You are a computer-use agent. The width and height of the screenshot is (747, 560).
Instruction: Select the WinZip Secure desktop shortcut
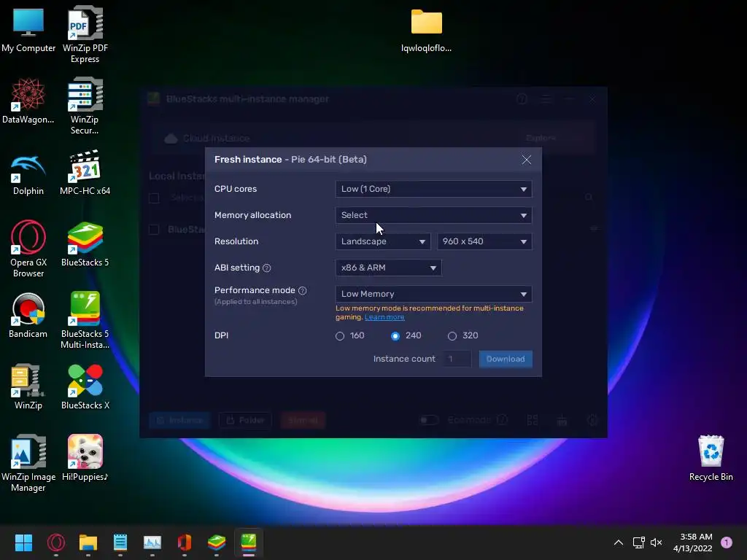[x=85, y=106]
